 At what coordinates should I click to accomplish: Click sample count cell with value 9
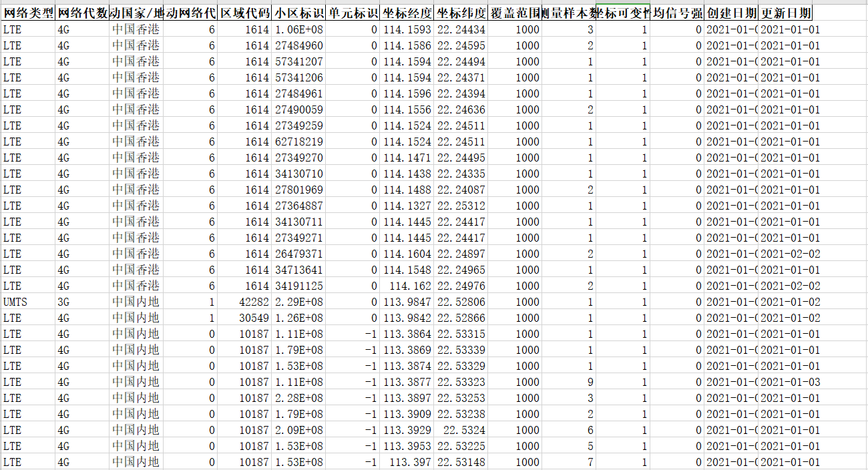569,382
